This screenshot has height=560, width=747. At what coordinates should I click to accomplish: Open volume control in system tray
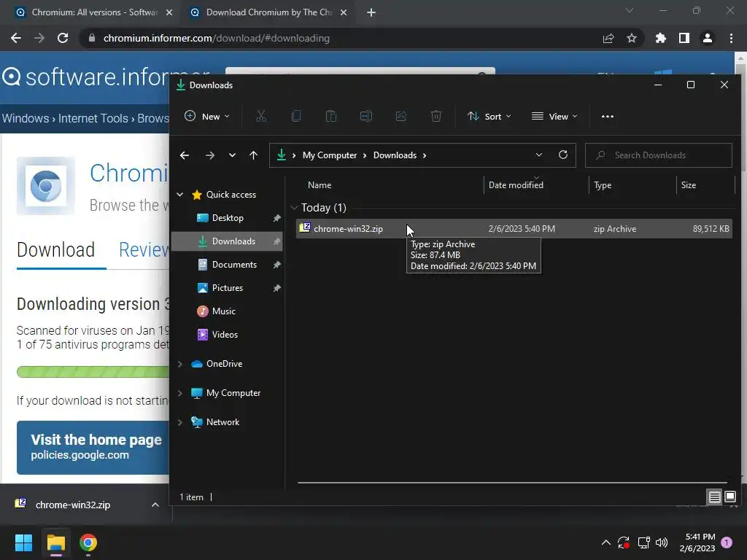coord(662,542)
